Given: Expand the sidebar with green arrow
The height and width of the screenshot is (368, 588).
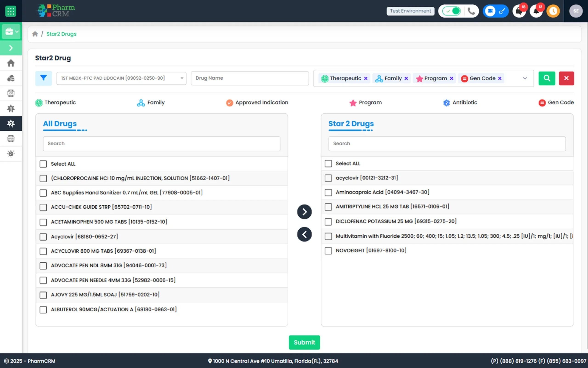Looking at the screenshot, I should click(x=11, y=48).
